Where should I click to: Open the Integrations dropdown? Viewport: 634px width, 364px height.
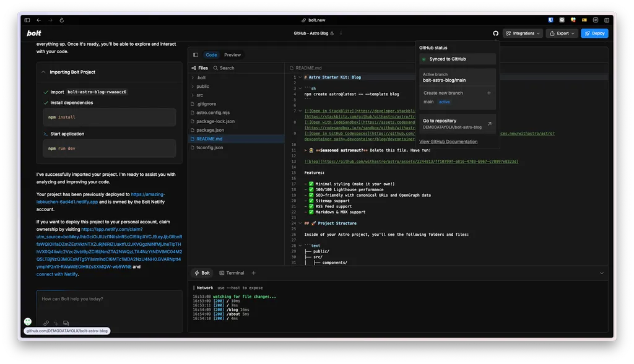(523, 33)
